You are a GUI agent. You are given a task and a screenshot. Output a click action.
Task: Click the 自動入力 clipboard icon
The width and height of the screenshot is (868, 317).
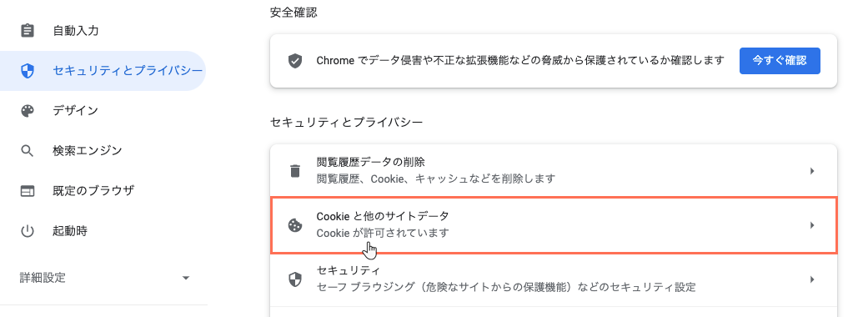[28, 31]
